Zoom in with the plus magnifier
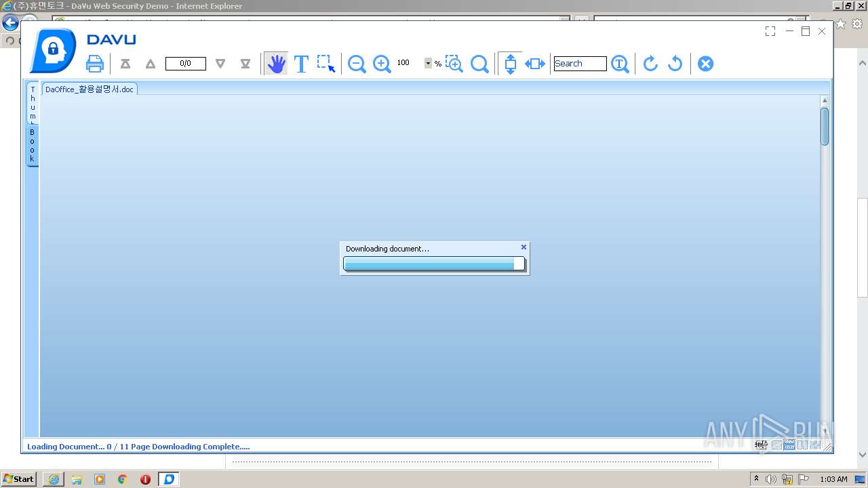 click(x=382, y=64)
